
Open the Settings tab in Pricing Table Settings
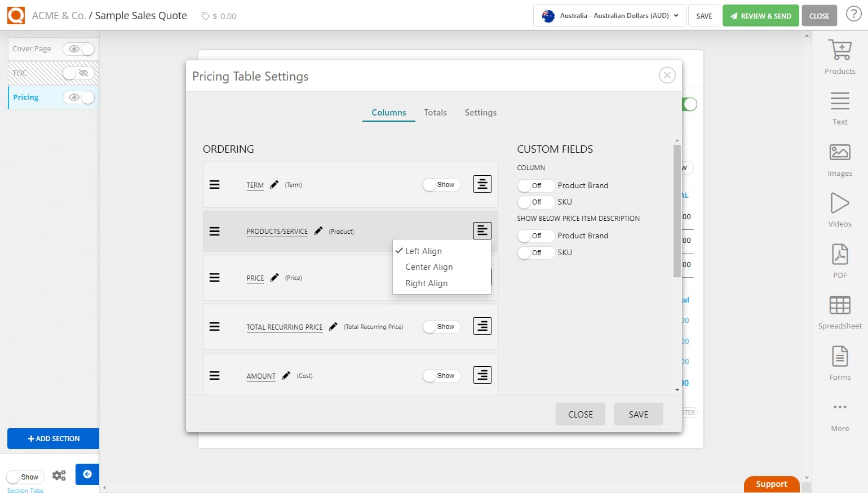[480, 112]
